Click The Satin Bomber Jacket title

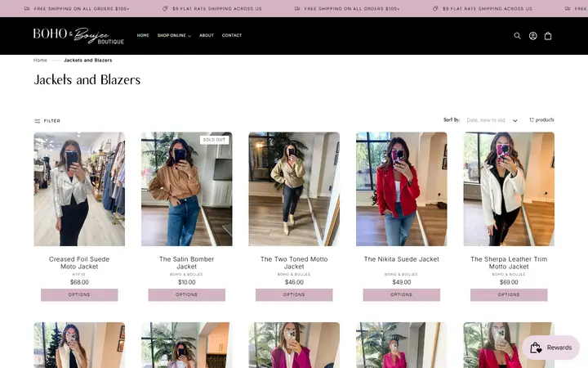click(186, 263)
